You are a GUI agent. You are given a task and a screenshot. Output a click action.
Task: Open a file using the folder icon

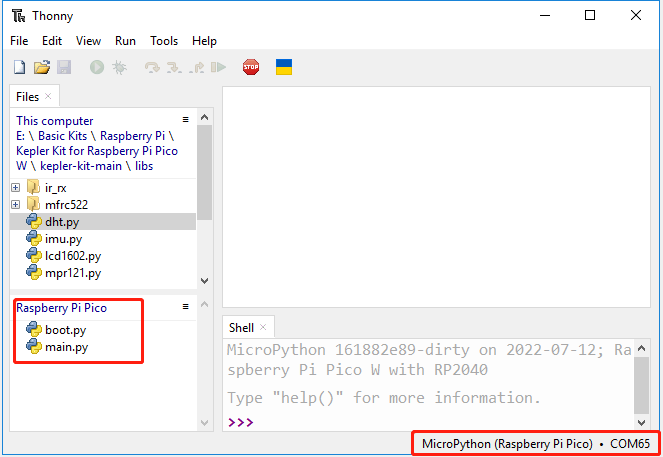click(42, 67)
